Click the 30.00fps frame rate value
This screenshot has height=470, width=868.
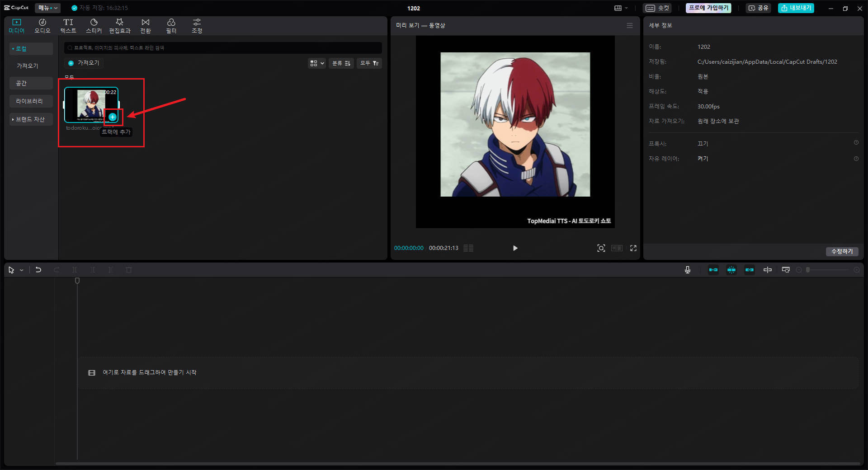click(x=708, y=106)
